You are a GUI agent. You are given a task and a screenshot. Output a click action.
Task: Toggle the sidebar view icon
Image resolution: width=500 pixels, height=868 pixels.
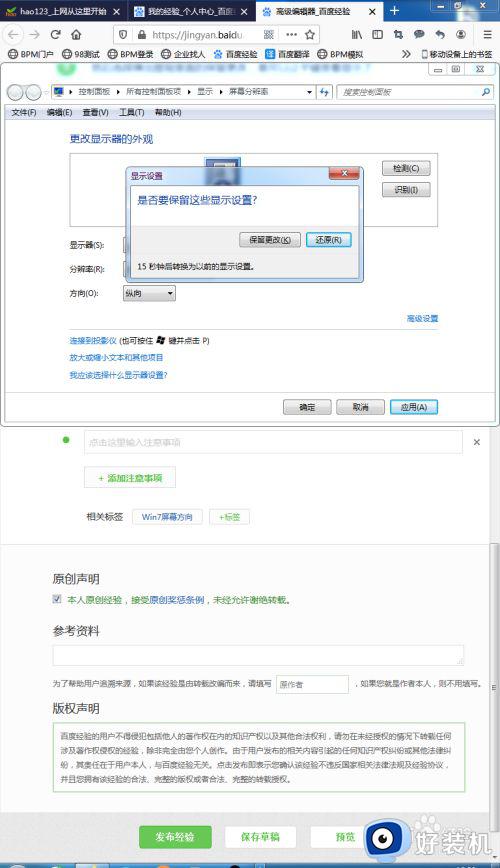point(377,34)
